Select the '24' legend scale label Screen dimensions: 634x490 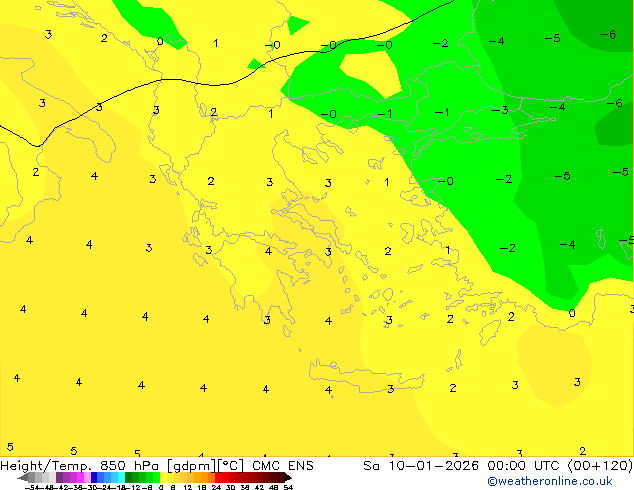pyautogui.click(x=216, y=487)
